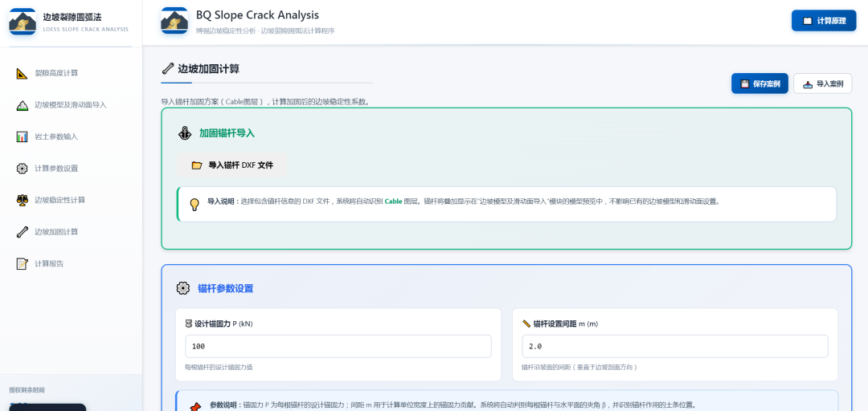The height and width of the screenshot is (411, 868).
Task: Click the 锚杆参数设置 heading text
Action: (226, 288)
